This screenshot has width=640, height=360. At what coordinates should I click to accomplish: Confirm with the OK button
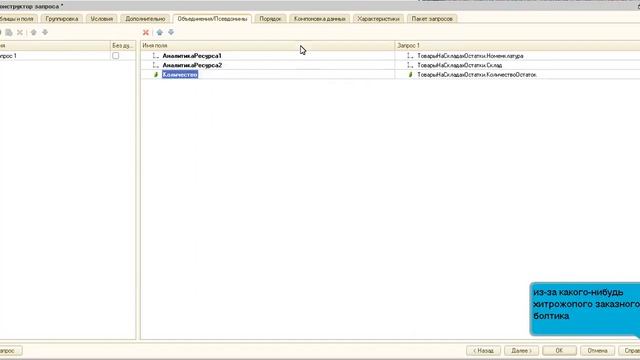559,351
